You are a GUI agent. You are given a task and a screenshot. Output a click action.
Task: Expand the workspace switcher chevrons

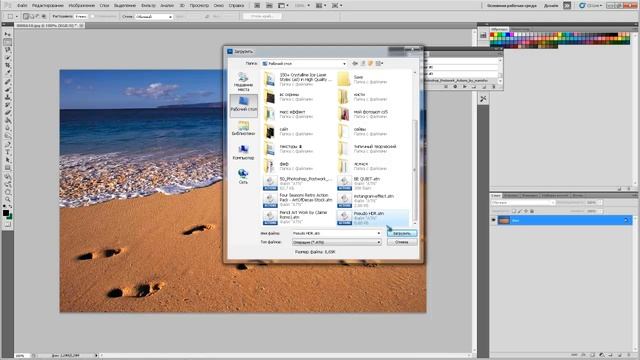[x=567, y=5]
